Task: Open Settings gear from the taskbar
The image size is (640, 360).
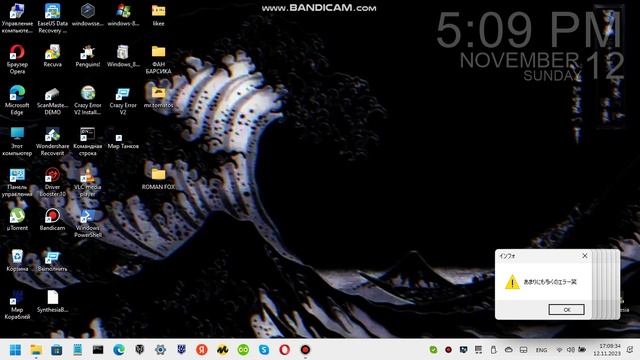Action: pyautogui.click(x=160, y=350)
